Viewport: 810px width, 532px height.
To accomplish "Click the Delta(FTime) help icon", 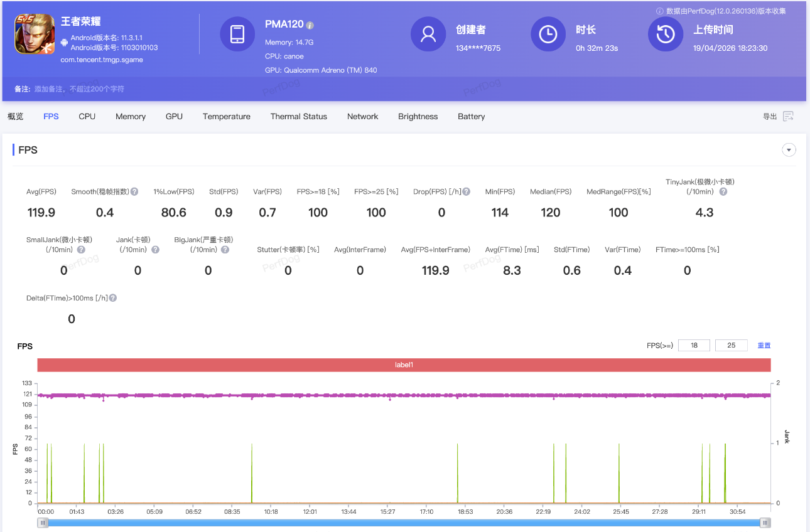I will tap(113, 299).
